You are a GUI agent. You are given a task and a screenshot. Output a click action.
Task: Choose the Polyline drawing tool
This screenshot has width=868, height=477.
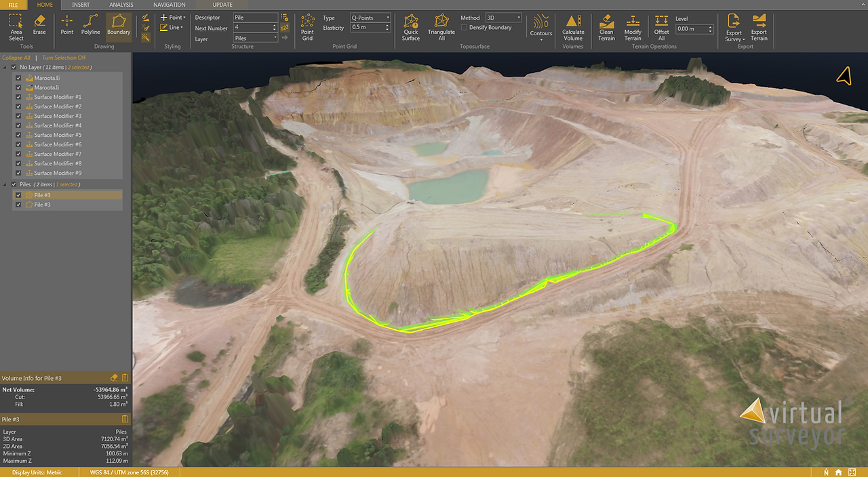pos(90,25)
